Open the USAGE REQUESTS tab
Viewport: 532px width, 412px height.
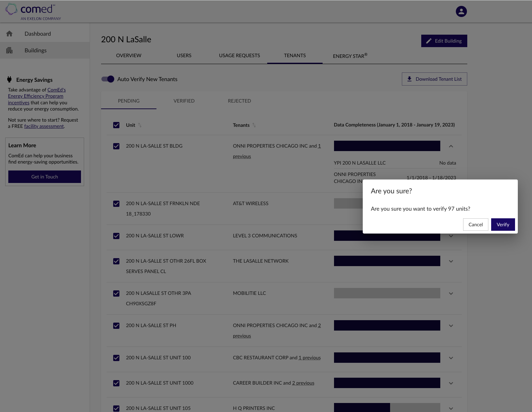point(240,55)
